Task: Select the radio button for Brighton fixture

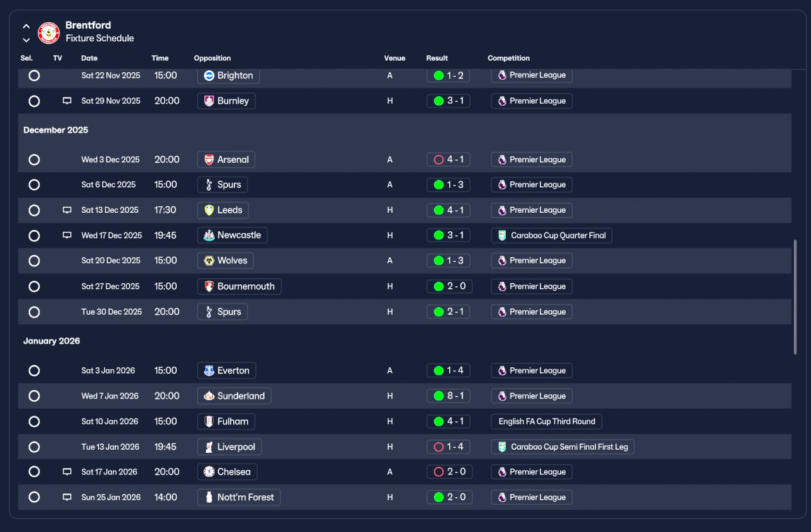Action: point(34,75)
